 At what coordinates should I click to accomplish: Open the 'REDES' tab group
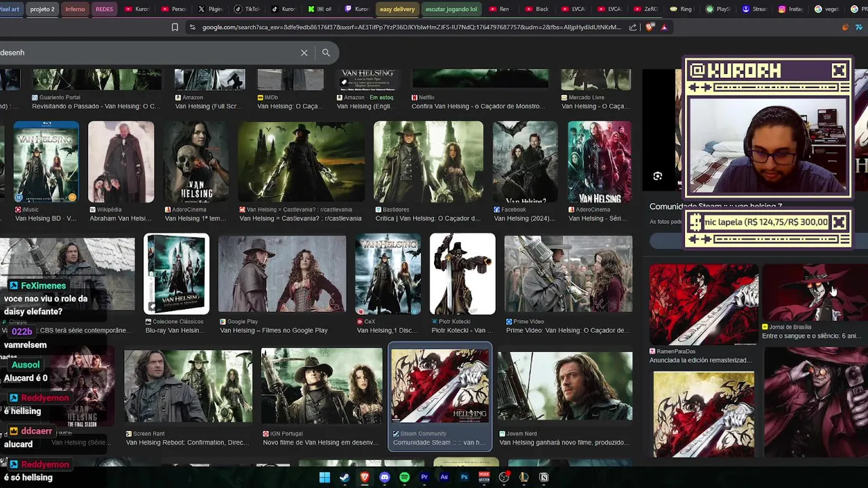104,9
